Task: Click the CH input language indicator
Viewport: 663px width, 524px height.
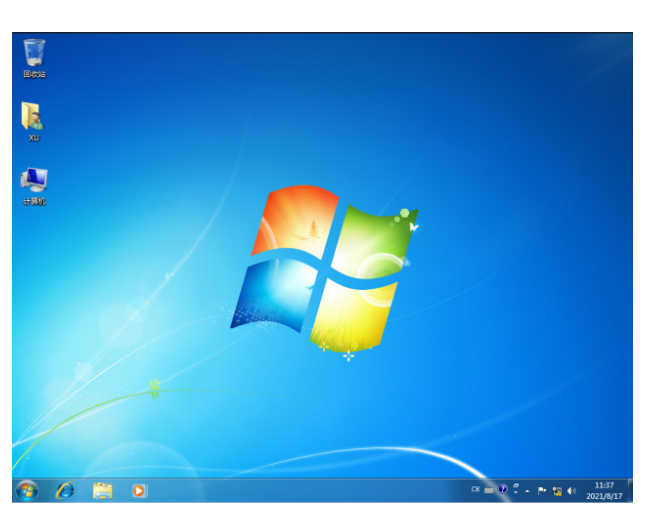Action: point(475,489)
